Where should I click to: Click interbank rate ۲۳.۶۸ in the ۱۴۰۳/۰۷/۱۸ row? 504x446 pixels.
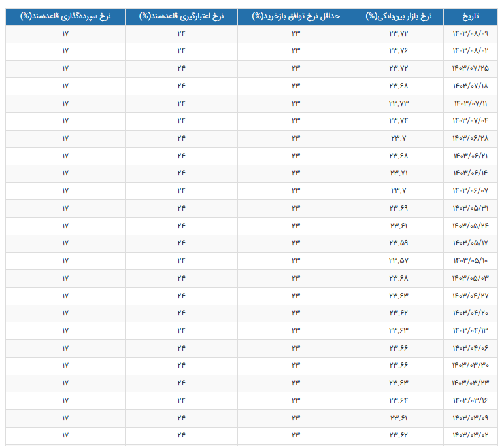tap(399, 86)
